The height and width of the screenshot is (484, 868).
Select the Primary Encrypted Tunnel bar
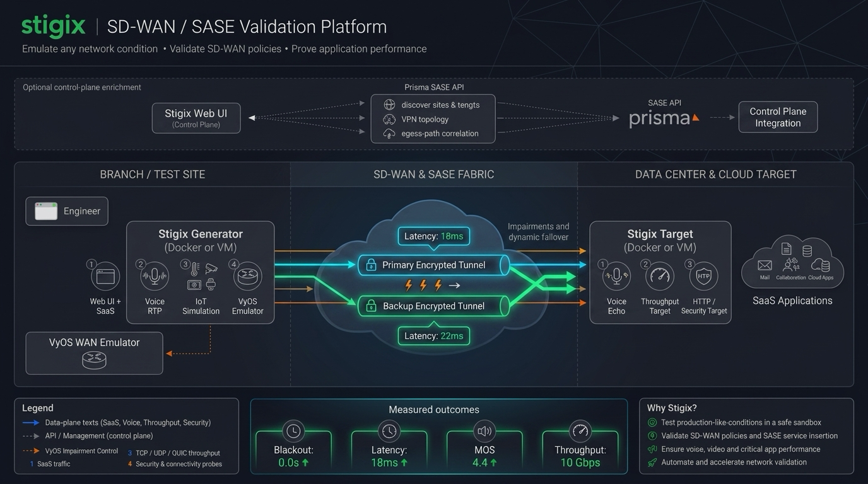(x=434, y=265)
